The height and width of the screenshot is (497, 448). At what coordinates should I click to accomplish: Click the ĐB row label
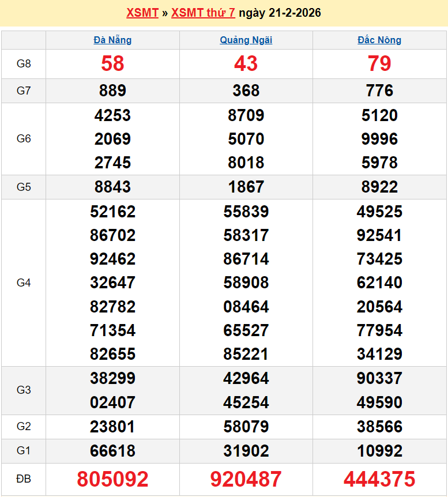(24, 479)
